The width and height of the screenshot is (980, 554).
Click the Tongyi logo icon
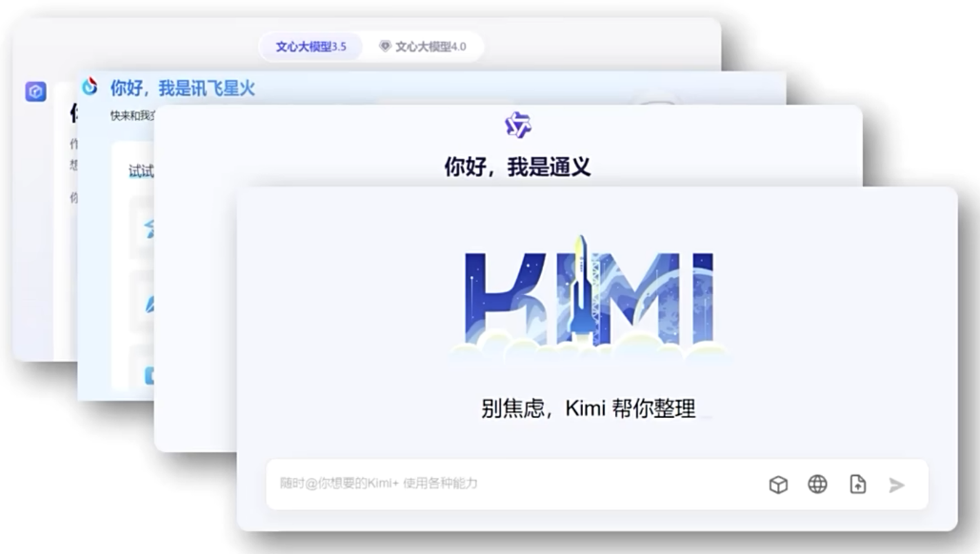point(518,125)
